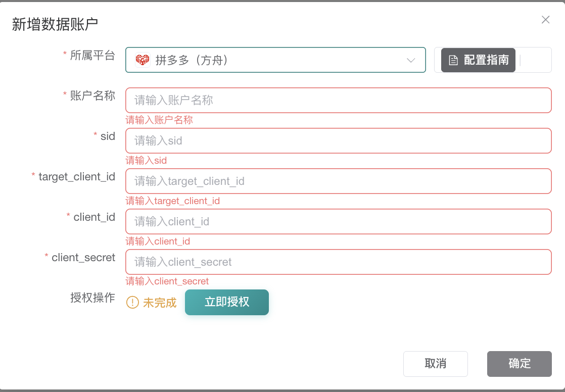565x392 pixels.
Task: Click the 拼多多 logo in the platform selector
Action: tap(143, 60)
